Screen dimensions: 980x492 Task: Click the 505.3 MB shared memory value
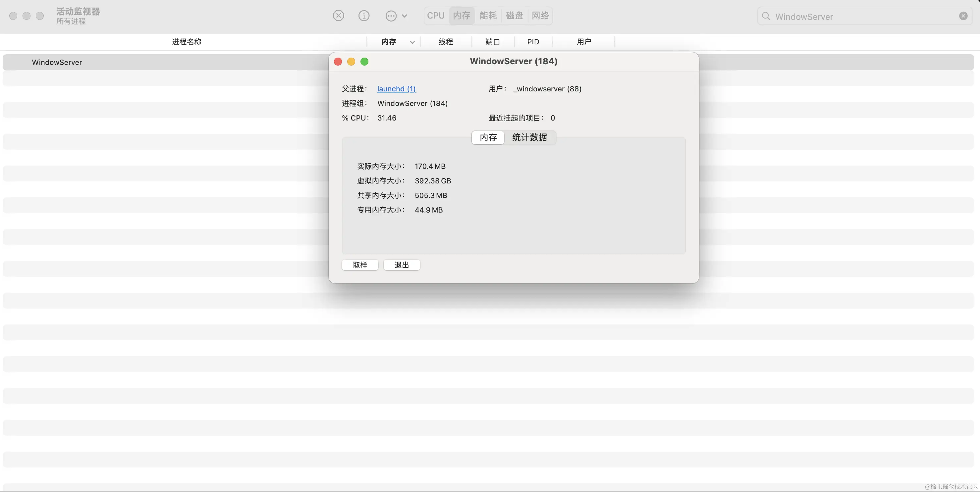point(431,195)
